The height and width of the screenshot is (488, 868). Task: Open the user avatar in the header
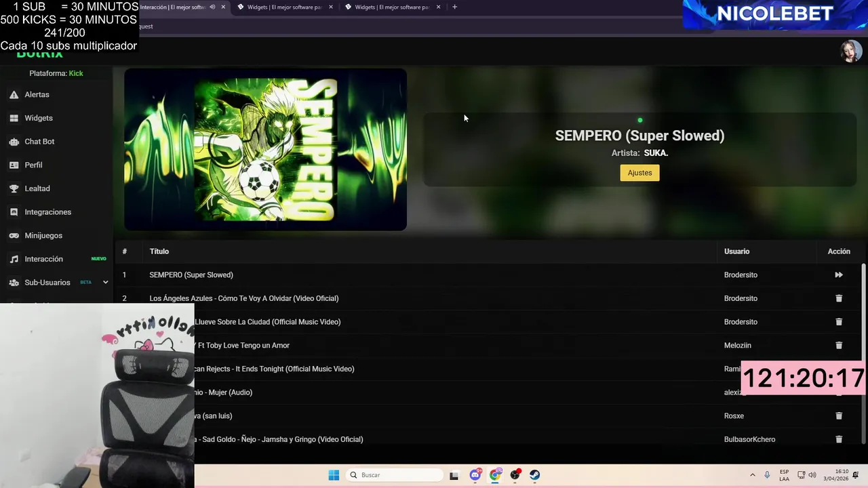(x=851, y=51)
